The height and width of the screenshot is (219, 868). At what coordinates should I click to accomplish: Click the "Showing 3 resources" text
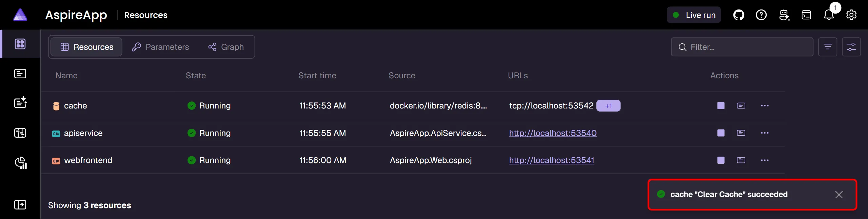point(90,205)
